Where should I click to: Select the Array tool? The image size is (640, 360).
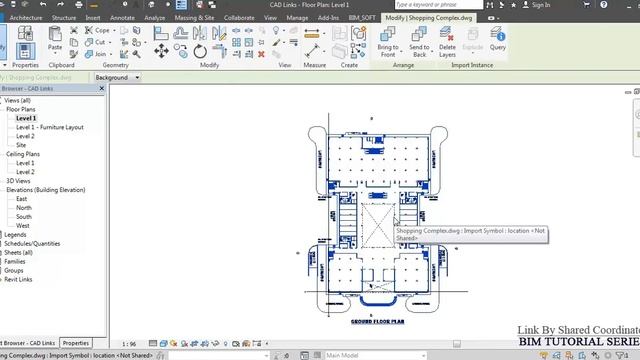(x=236, y=42)
